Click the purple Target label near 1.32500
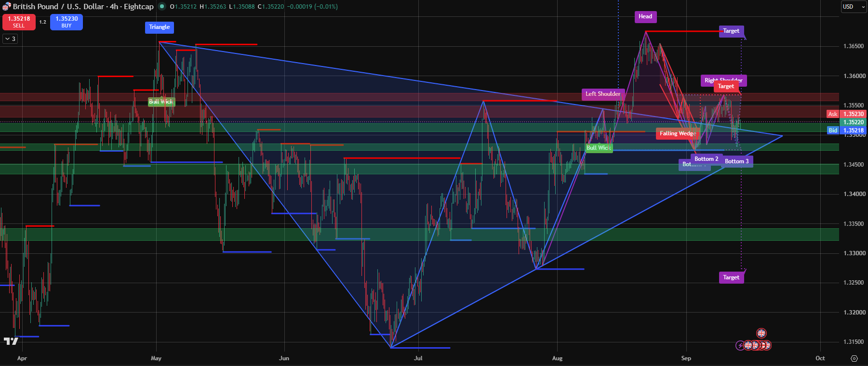This screenshot has height=366, width=868. click(x=731, y=278)
